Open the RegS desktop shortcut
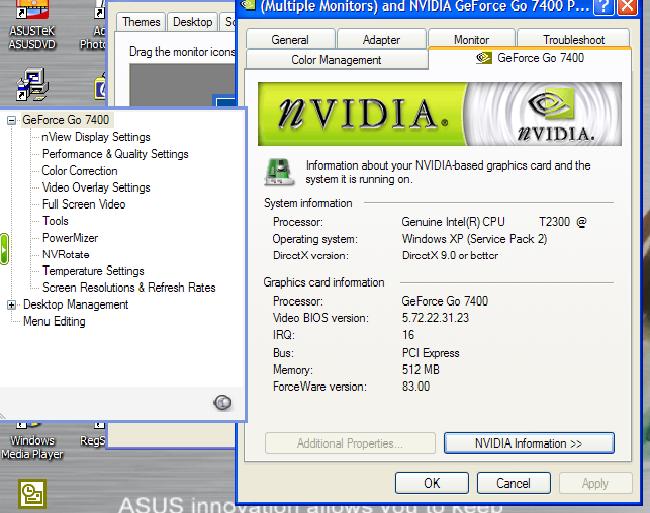 [x=94, y=435]
